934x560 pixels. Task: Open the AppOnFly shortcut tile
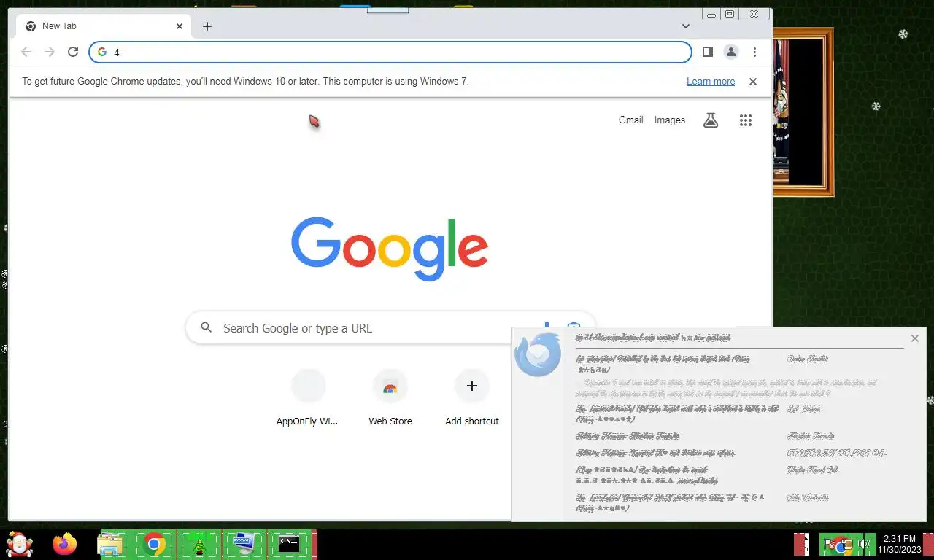click(x=308, y=398)
